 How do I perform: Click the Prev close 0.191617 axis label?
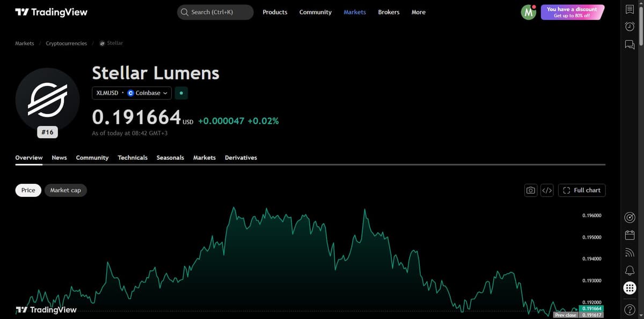pyautogui.click(x=579, y=315)
